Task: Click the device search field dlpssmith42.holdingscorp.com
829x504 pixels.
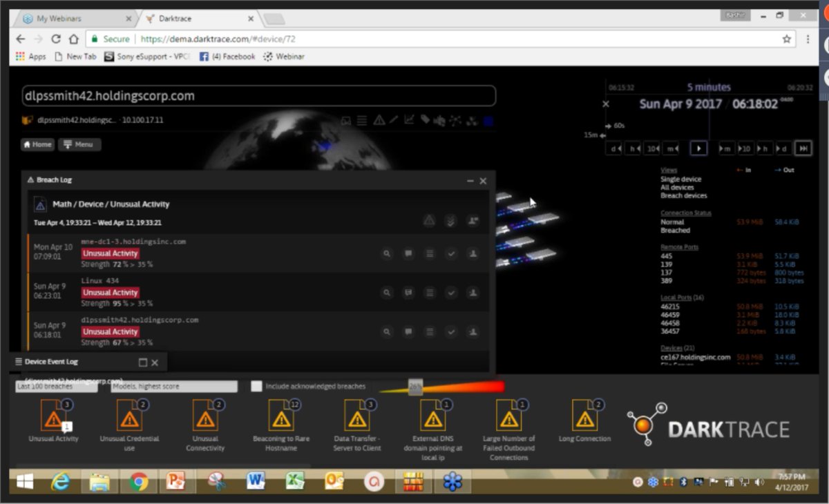Action: 258,95
